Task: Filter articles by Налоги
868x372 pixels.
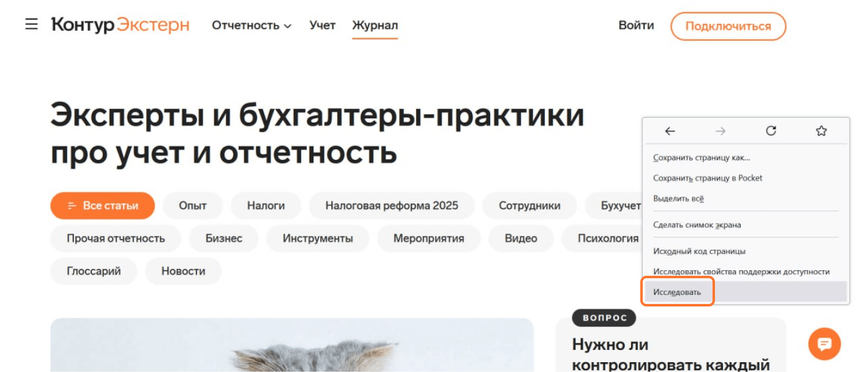Action: point(266,206)
